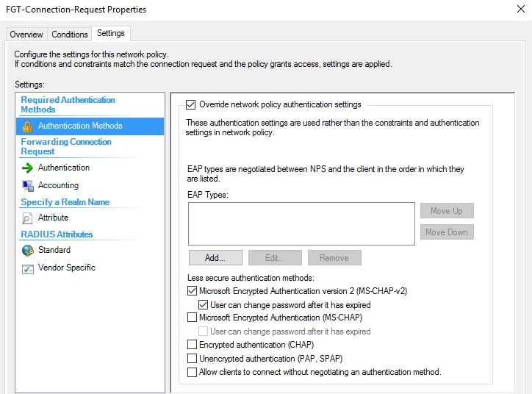Click the Edit... button
532x394 pixels.
(275, 258)
